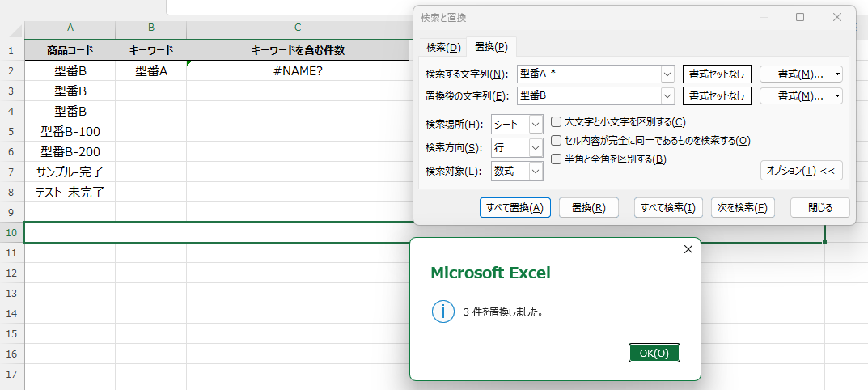Viewport: 868px width, 390px height.
Task: Click header cell 商品コード
Action: 70,50
